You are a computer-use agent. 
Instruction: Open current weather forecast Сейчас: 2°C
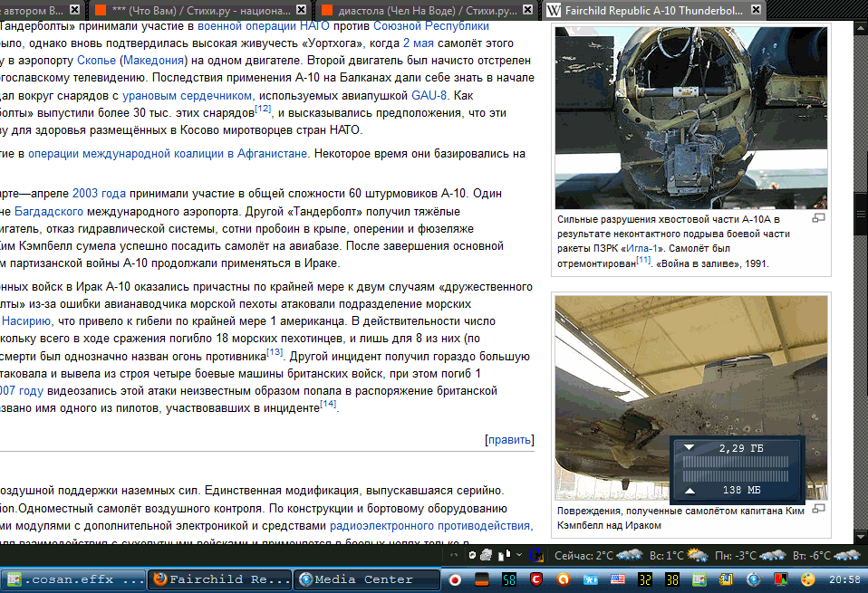pos(583,554)
